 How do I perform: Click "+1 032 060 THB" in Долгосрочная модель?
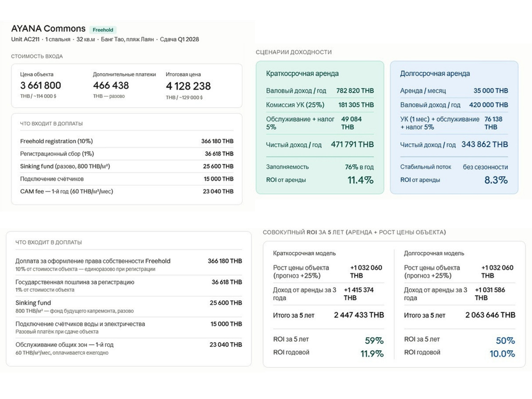[x=497, y=272]
